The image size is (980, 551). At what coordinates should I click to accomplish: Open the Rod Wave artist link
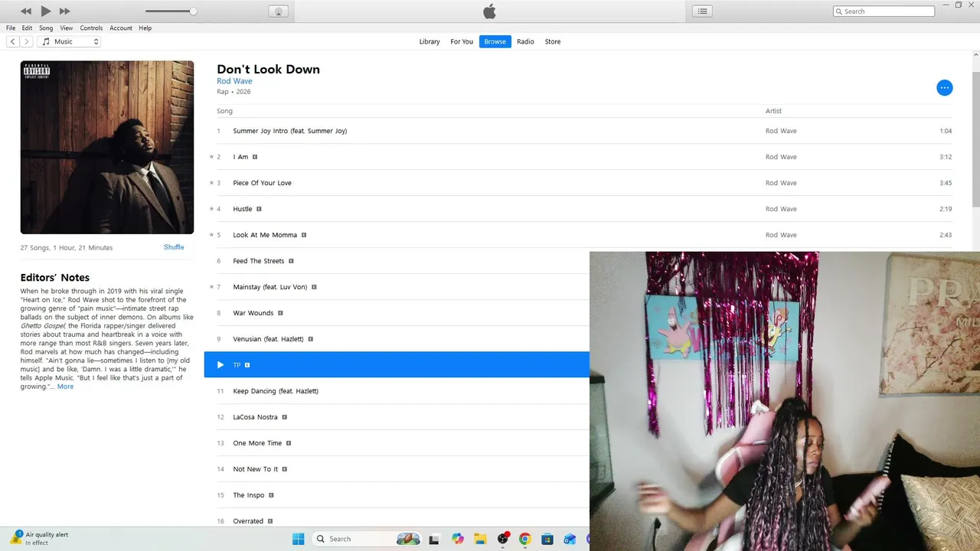click(x=234, y=81)
